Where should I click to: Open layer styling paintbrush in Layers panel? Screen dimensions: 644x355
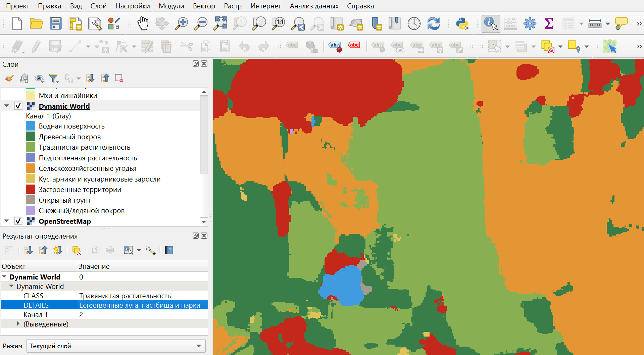(x=9, y=79)
